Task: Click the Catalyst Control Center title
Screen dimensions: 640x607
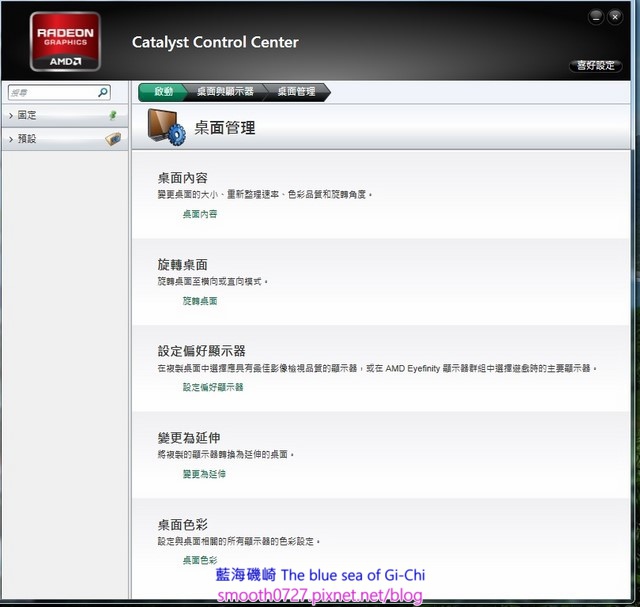Action: tap(215, 42)
